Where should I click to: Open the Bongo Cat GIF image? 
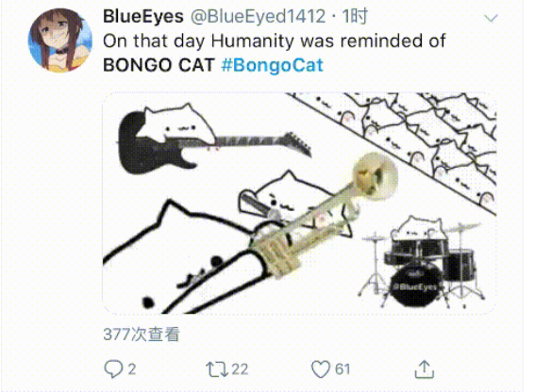point(299,203)
